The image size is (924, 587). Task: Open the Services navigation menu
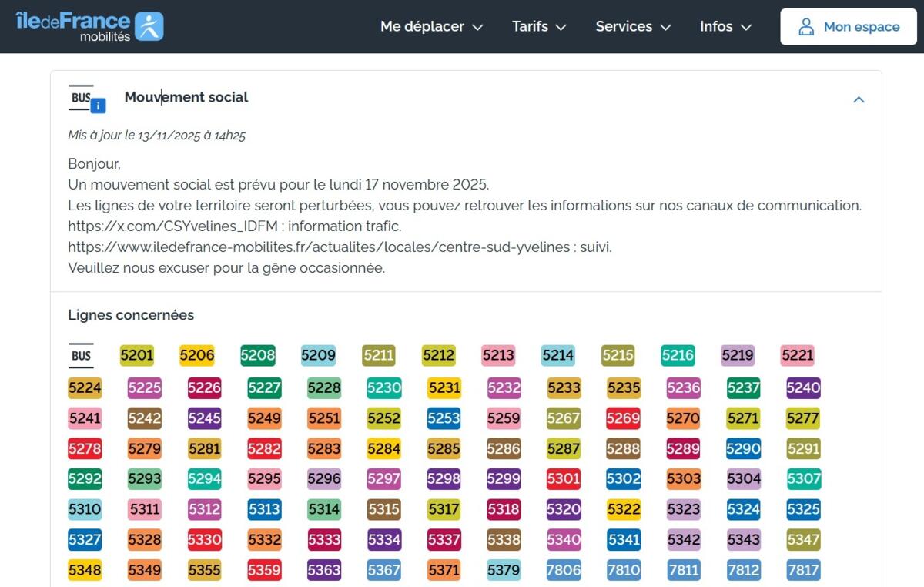633,27
